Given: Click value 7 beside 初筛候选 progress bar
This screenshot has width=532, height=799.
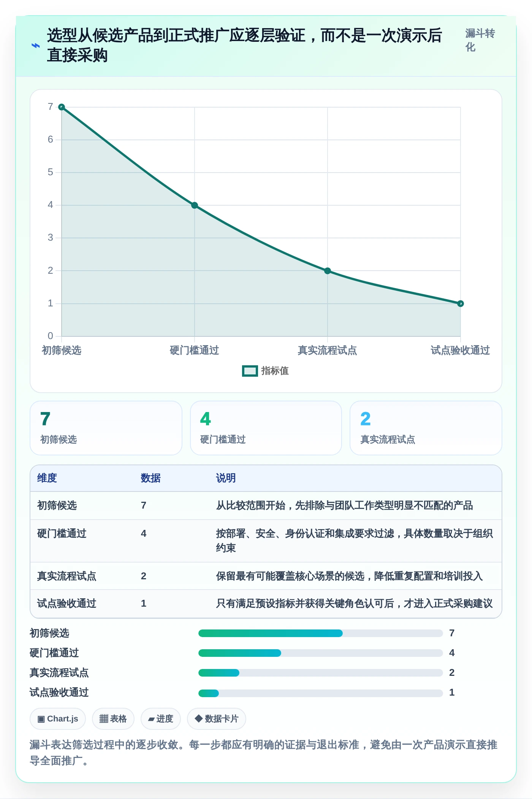Looking at the screenshot, I should pos(452,633).
